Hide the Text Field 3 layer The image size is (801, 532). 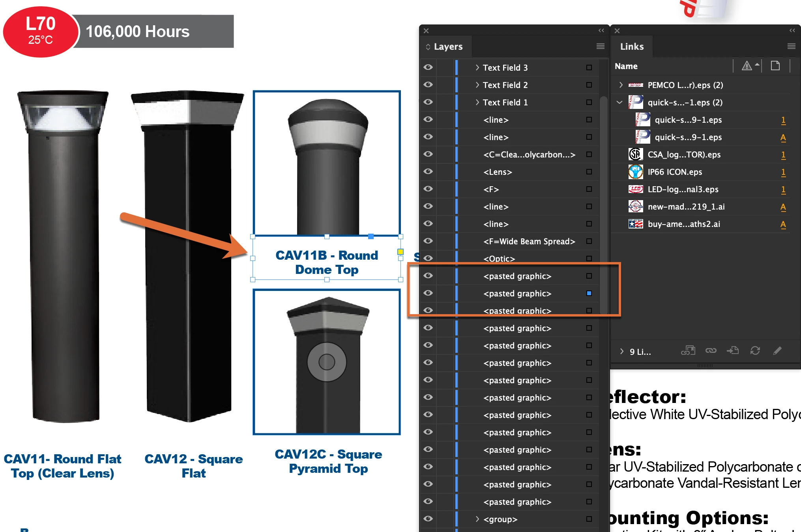click(x=428, y=67)
